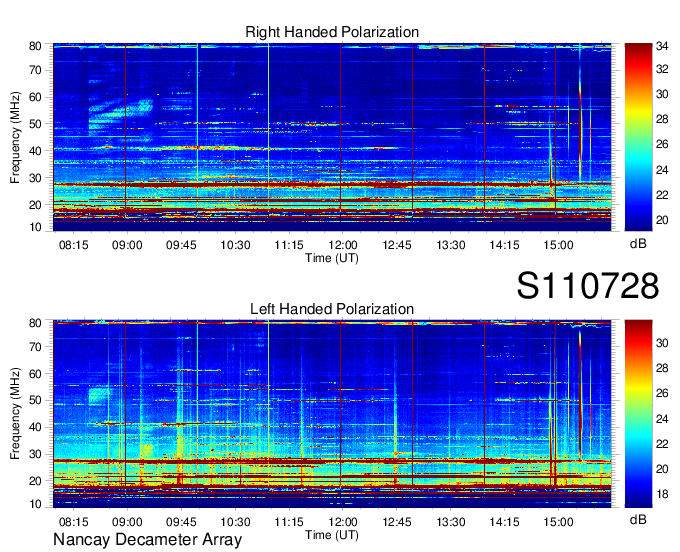The image size is (680, 552).
Task: Click the Left Handed Polarization spectrogram
Action: pos(332,414)
